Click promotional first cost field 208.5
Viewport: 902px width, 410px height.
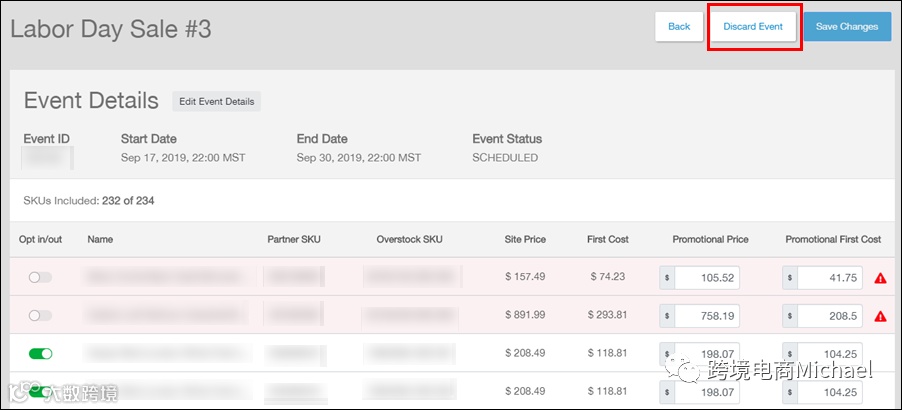tap(829, 316)
